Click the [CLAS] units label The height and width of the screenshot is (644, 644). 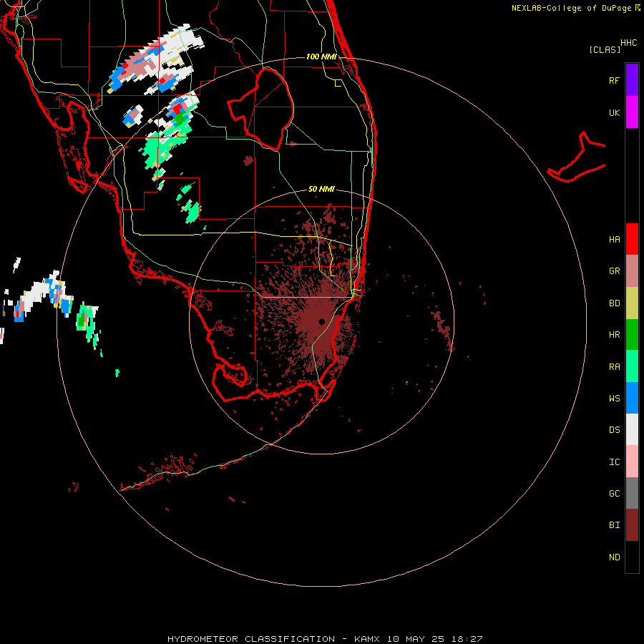tap(605, 49)
